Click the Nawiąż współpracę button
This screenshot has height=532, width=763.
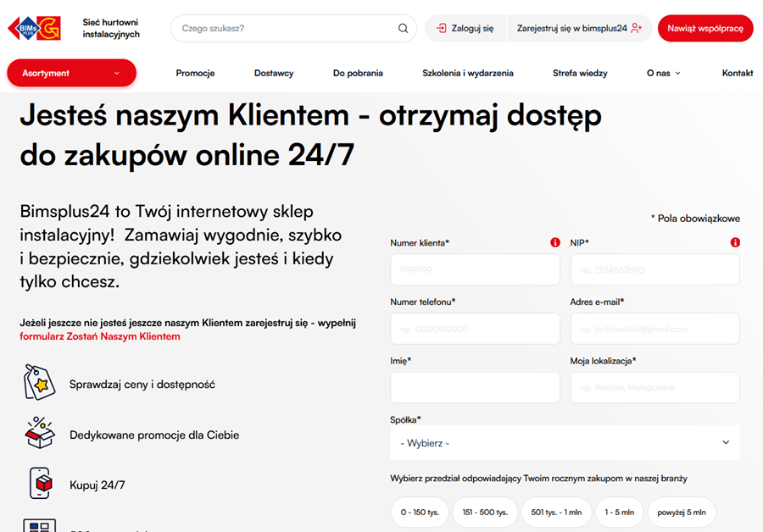(x=705, y=28)
